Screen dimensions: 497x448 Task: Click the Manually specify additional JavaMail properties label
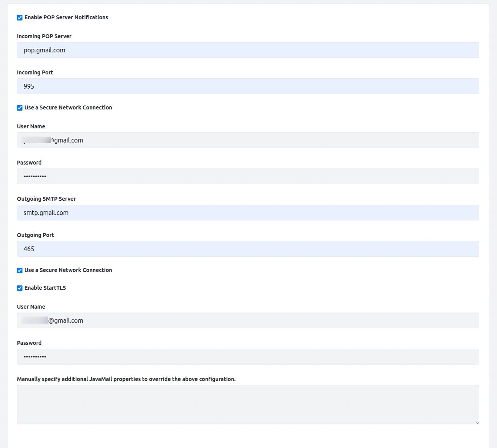tap(126, 379)
